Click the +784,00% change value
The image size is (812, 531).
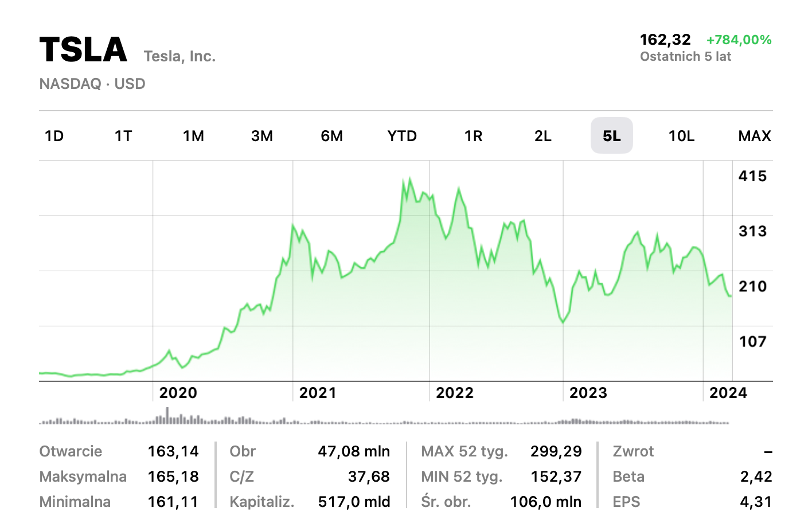(x=739, y=40)
